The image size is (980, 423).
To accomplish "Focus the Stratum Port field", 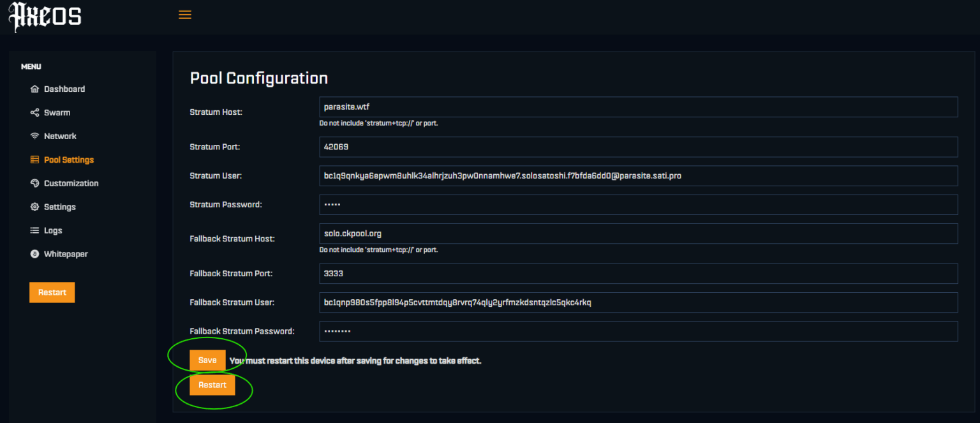I will (x=639, y=147).
